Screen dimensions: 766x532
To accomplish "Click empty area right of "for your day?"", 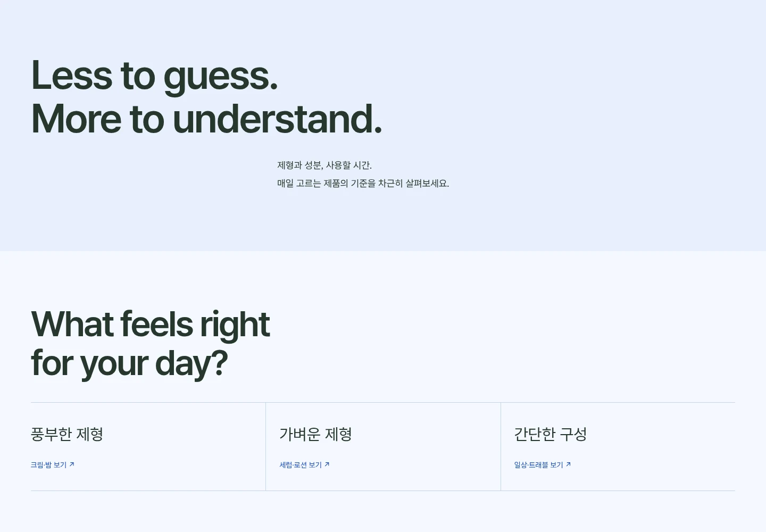I will point(479,363).
